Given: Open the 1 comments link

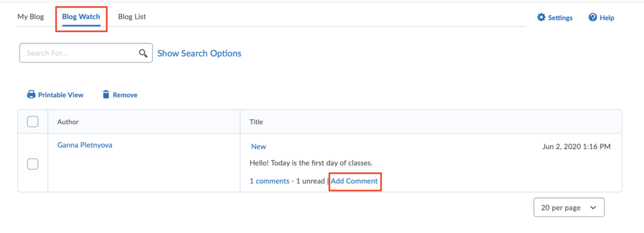Looking at the screenshot, I should tap(269, 181).
